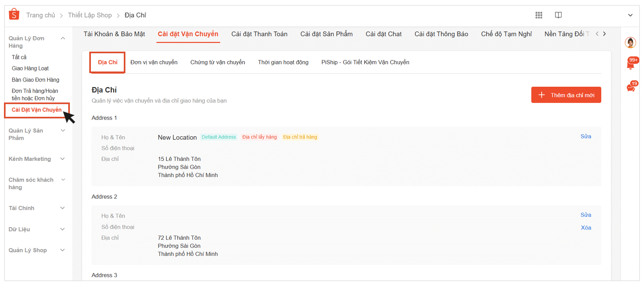Expand the Kênh Marketing sidebar section

[63, 159]
